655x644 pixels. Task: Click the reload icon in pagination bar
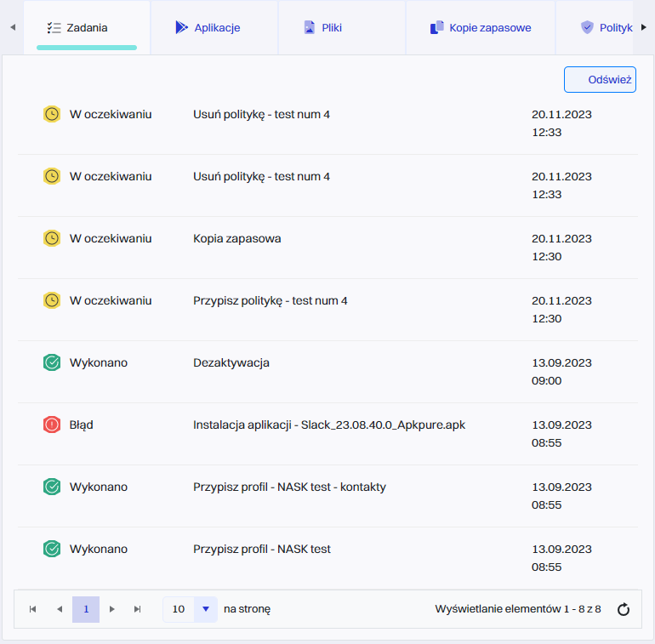[623, 609]
